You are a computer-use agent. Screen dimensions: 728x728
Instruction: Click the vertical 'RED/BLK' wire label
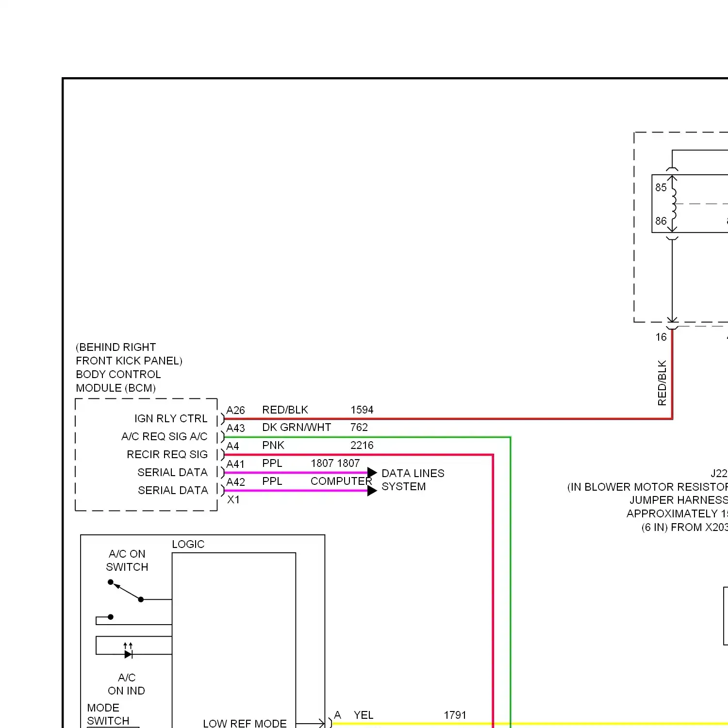(x=662, y=383)
